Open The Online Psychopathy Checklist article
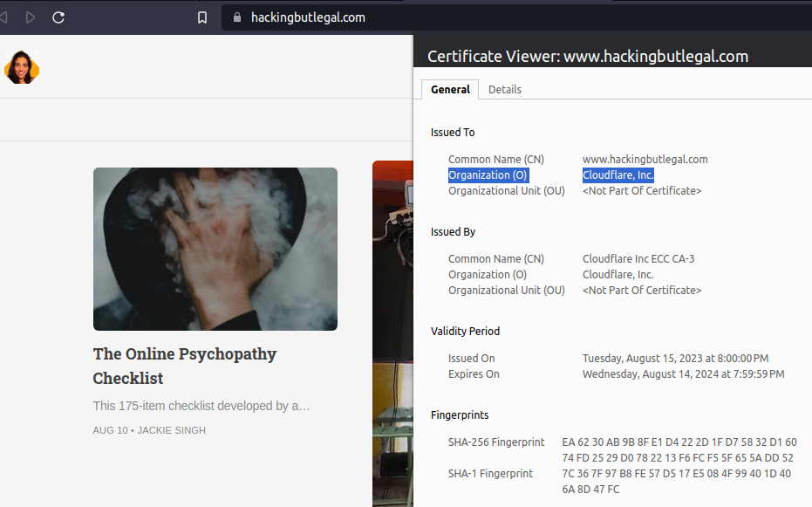Screen dimensions: 812x507 pos(184,366)
